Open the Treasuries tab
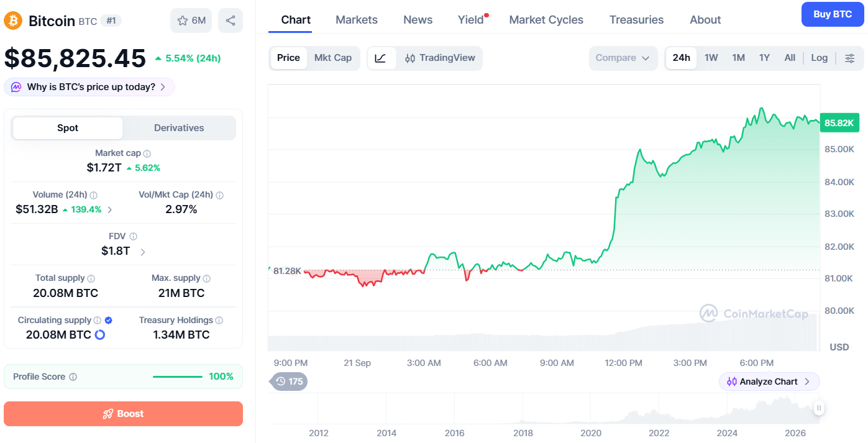The height and width of the screenshot is (443, 868). [x=636, y=20]
